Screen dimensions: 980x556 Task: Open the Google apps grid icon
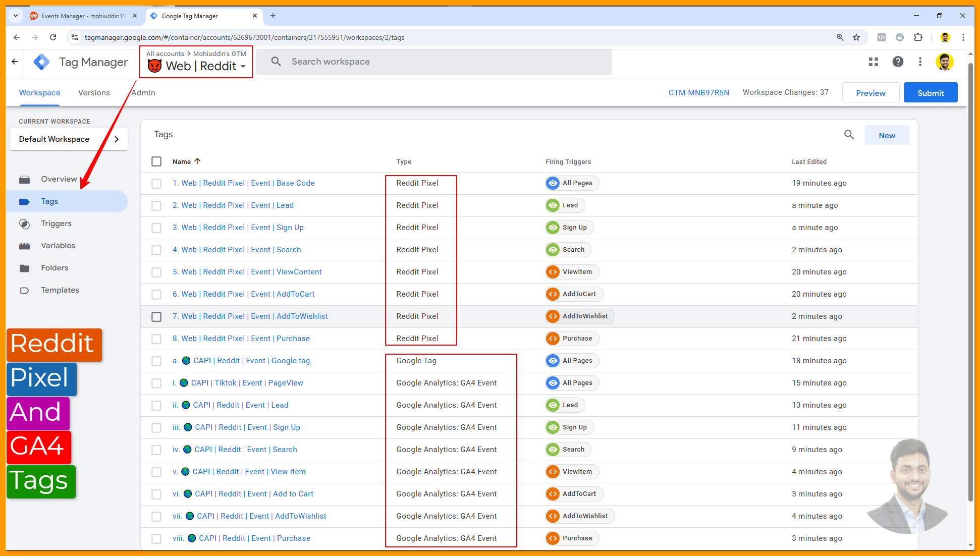click(874, 62)
